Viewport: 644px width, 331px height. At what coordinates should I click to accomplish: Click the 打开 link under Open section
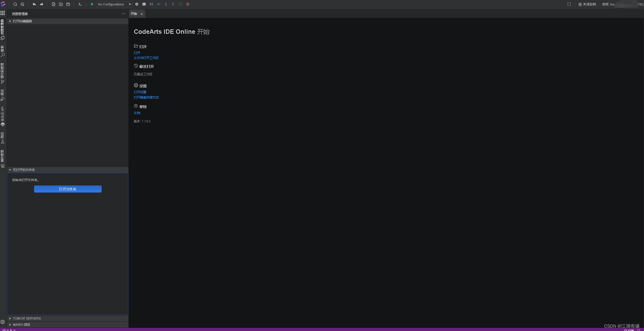(137, 53)
